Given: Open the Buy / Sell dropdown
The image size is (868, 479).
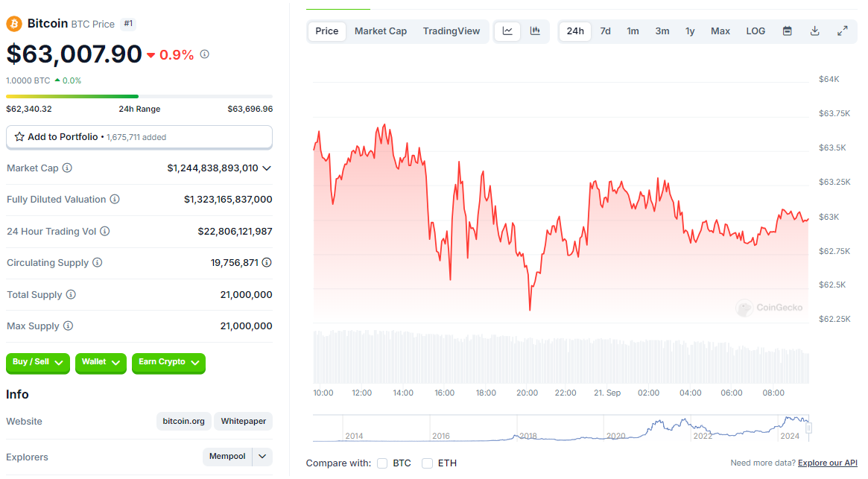Looking at the screenshot, I should tap(38, 363).
